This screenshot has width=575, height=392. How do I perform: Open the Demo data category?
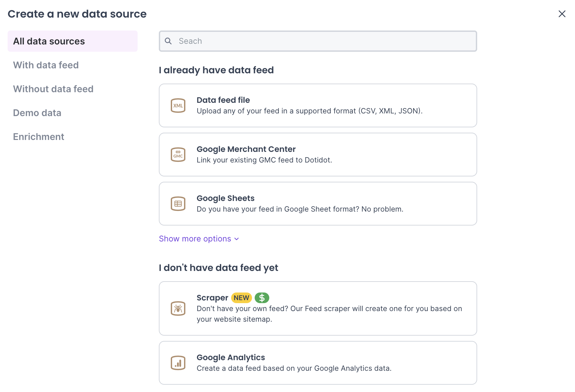pyautogui.click(x=37, y=113)
